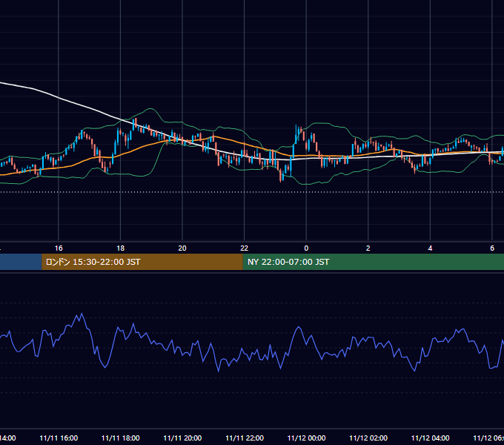Click the 11/11 16:00 date label
Image resolution: width=504 pixels, height=445 pixels.
(59, 438)
